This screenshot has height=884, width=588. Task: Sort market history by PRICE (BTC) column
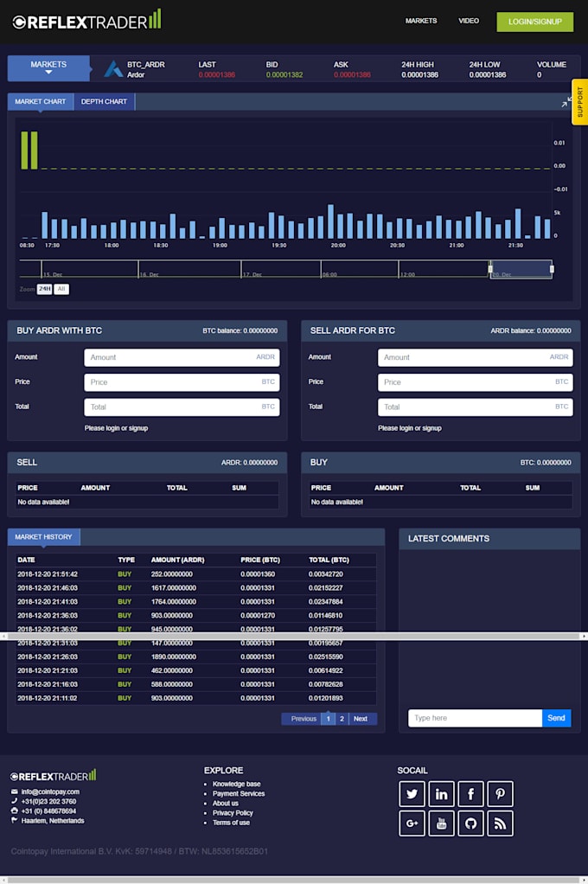(260, 560)
